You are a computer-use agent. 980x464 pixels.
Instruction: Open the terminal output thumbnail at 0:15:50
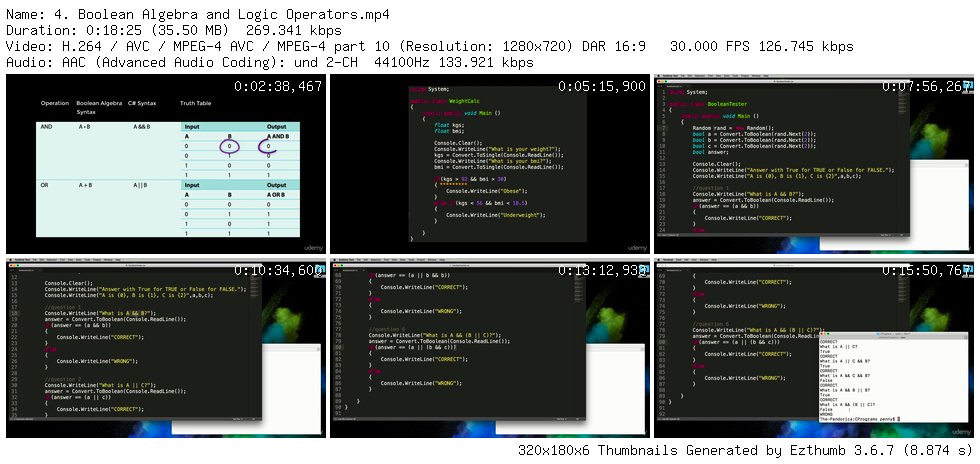tap(812, 348)
